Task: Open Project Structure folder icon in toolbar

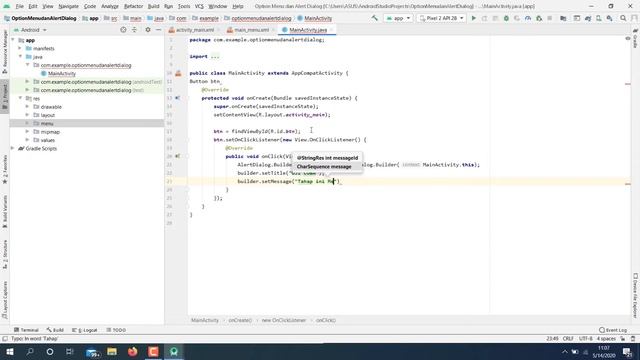Action: 563,18
